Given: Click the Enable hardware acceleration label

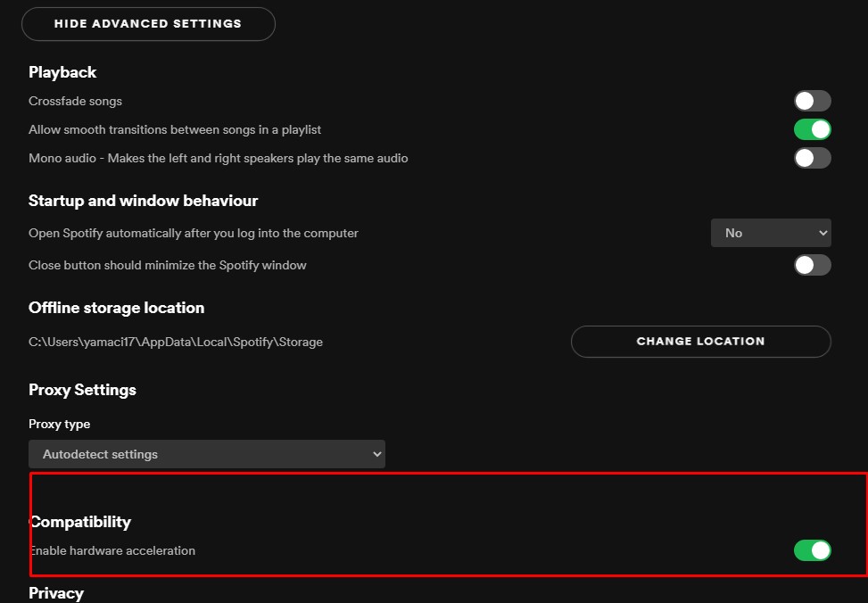Looking at the screenshot, I should [112, 551].
